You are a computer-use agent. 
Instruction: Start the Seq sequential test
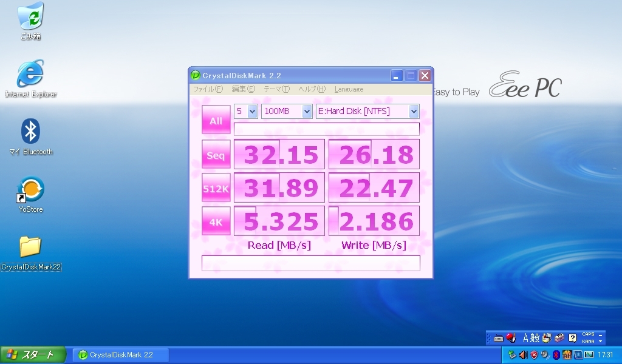[216, 154]
